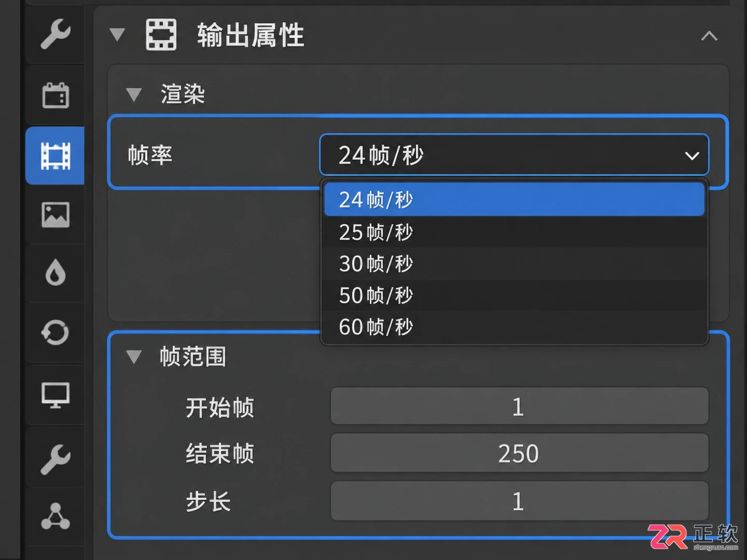747x560 pixels.
Task: Open the connected nodes triangle icon tab
Action: (x=55, y=517)
